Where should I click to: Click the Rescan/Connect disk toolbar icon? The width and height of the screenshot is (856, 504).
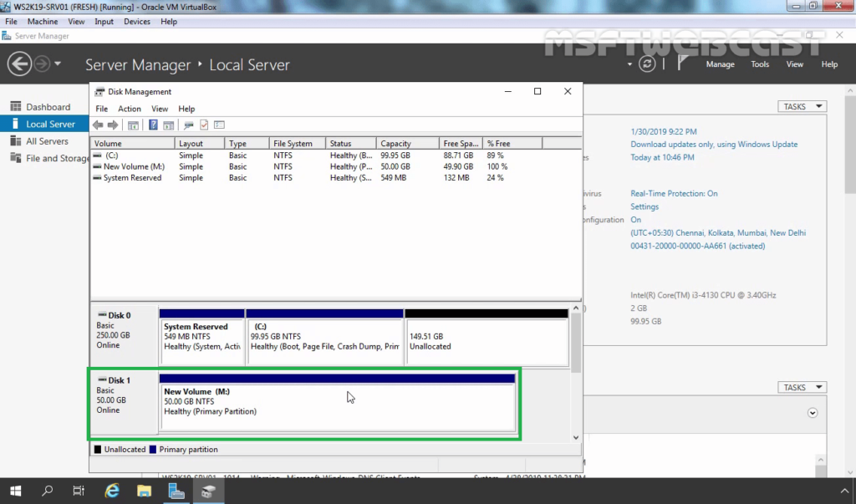(188, 125)
